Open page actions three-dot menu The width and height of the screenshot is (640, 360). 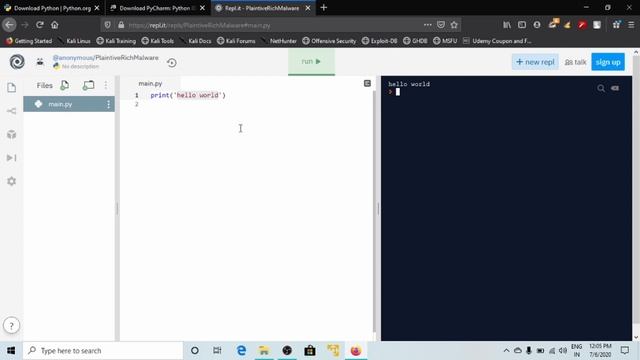pos(427,25)
